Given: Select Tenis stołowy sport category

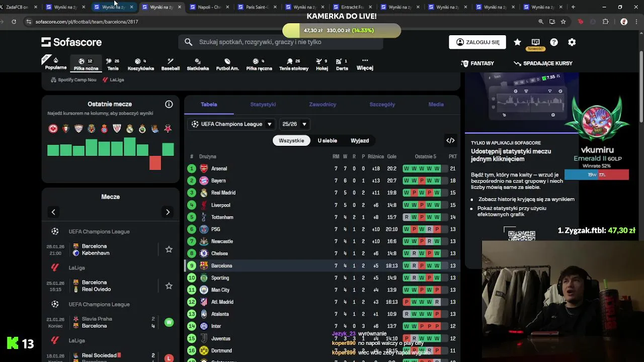Looking at the screenshot, I should pyautogui.click(x=294, y=64).
